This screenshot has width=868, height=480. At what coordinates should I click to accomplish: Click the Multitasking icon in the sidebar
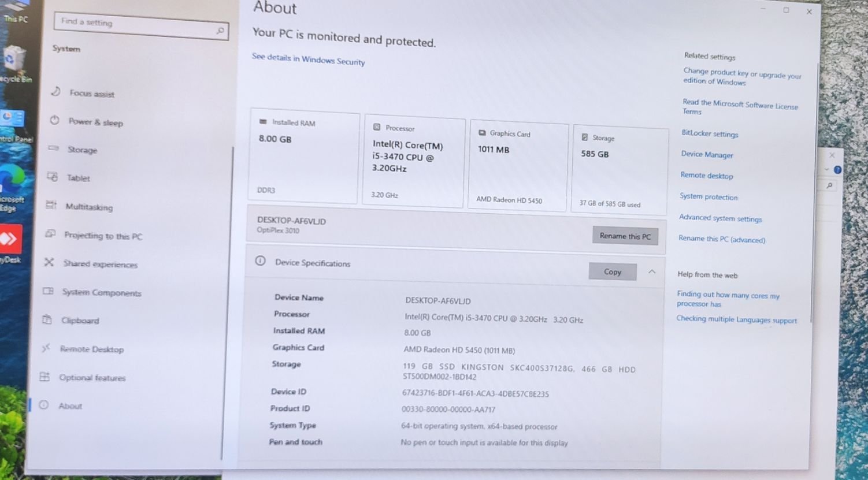51,205
